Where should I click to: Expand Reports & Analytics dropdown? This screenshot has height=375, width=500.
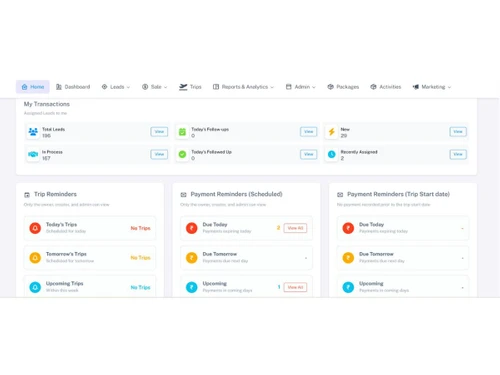[x=243, y=87]
